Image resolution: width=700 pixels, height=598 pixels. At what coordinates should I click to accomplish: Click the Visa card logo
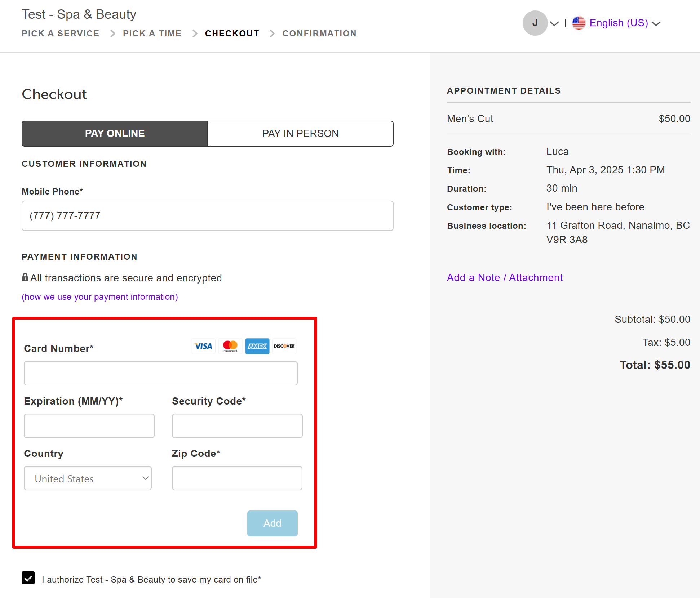click(x=203, y=346)
